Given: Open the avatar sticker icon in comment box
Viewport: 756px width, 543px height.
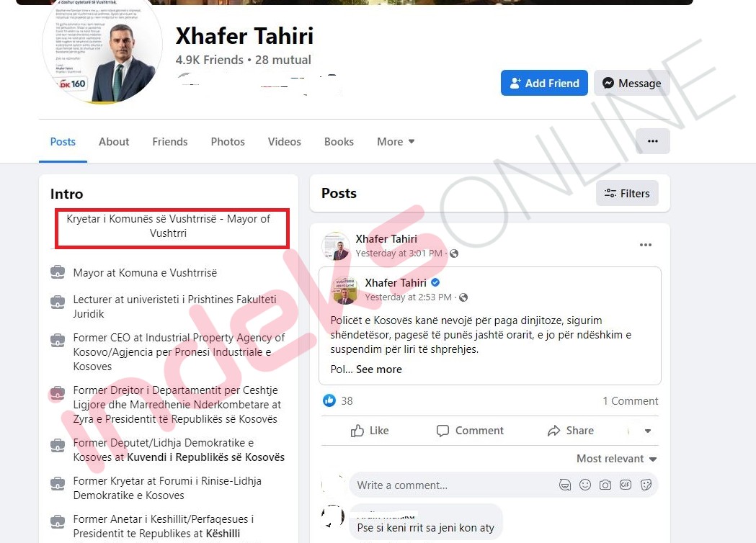Looking at the screenshot, I should 564,485.
